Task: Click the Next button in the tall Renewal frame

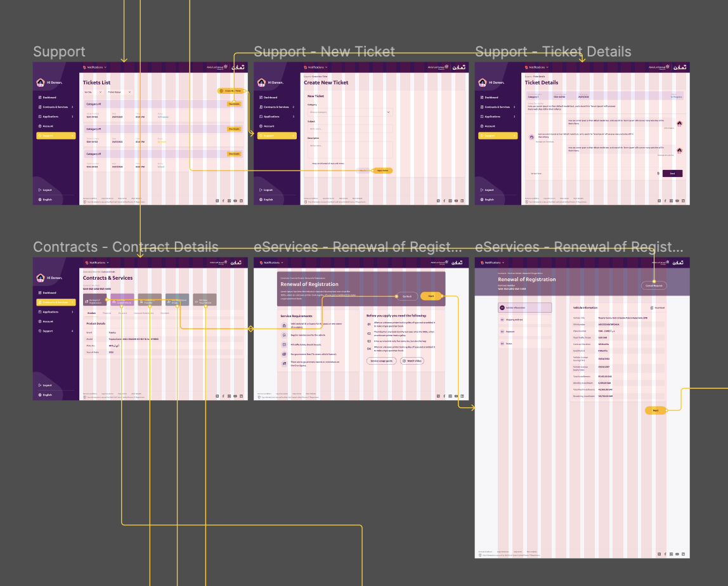Action: (656, 410)
